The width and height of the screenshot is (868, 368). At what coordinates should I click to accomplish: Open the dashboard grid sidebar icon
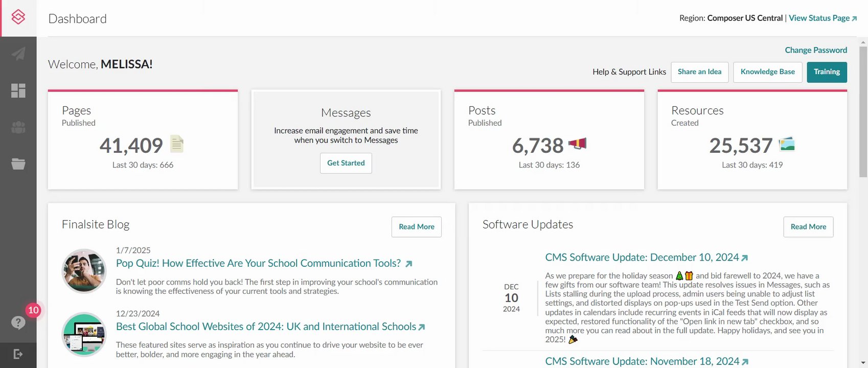click(x=18, y=90)
